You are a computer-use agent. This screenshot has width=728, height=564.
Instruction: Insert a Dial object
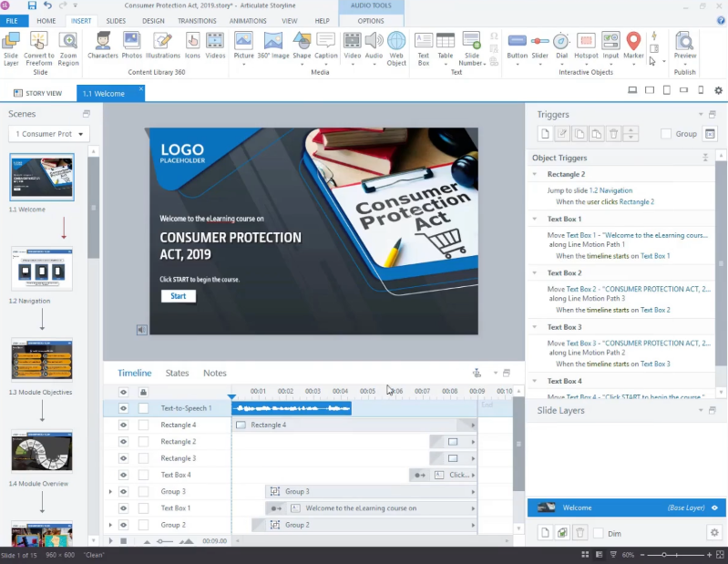(x=562, y=48)
